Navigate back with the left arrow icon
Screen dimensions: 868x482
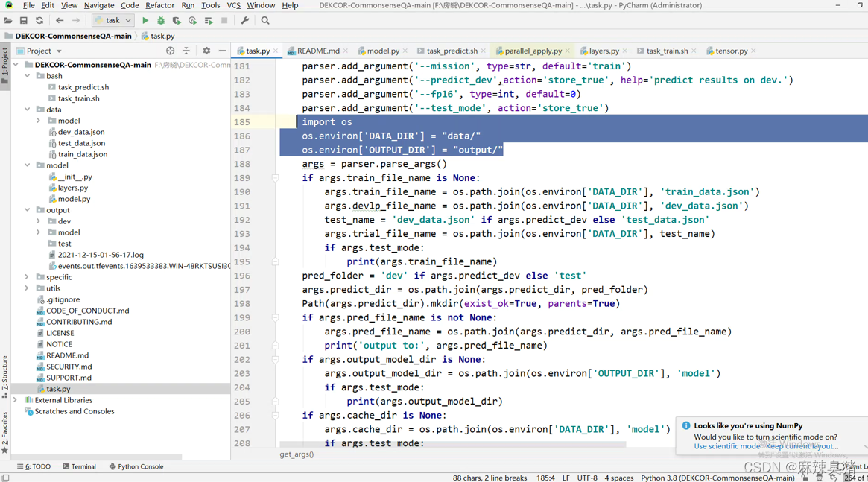point(59,20)
